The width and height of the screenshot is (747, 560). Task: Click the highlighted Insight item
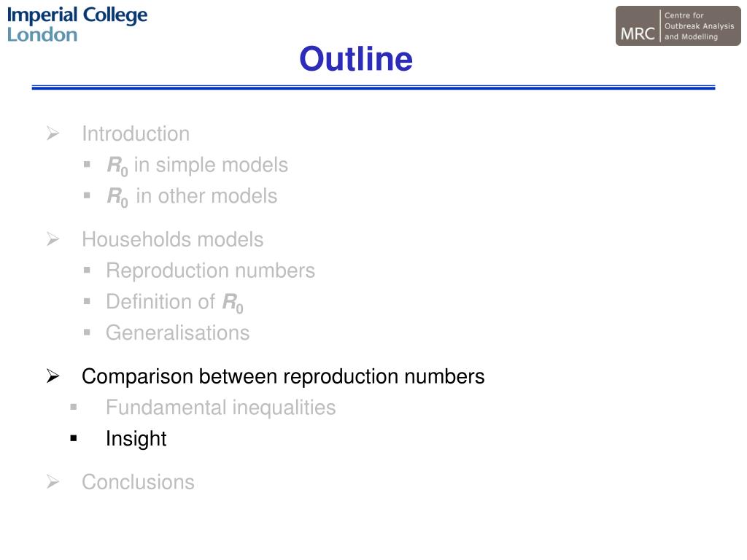click(x=136, y=439)
